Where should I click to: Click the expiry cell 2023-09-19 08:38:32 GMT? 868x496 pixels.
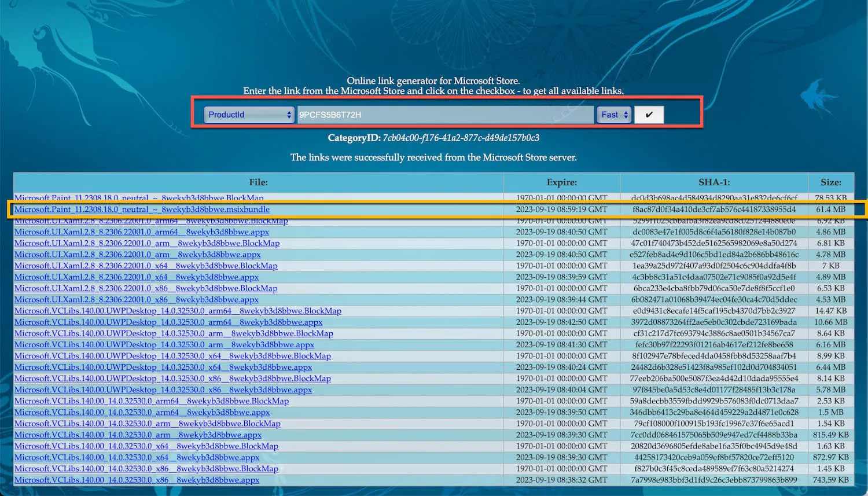point(562,480)
